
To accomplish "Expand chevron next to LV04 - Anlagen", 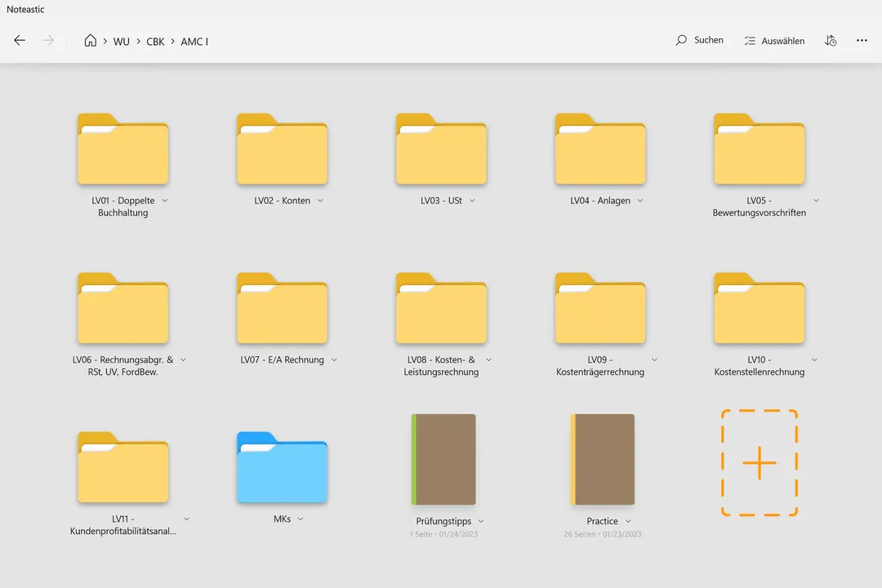I will (x=640, y=201).
